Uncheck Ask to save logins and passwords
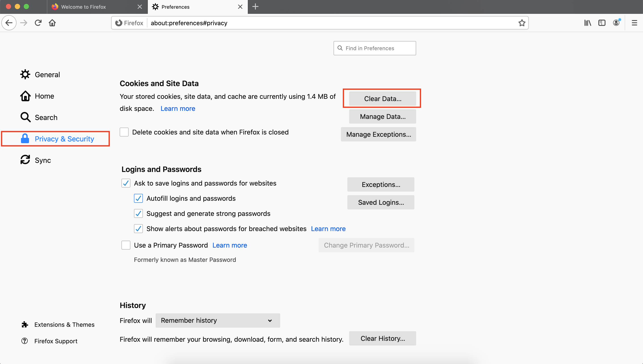Screen dimensions: 643x364 (126, 183)
